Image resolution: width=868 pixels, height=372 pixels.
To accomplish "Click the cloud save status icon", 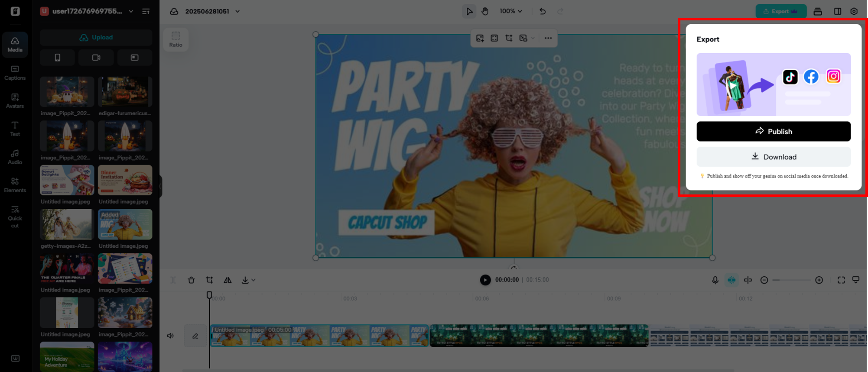I will (174, 11).
